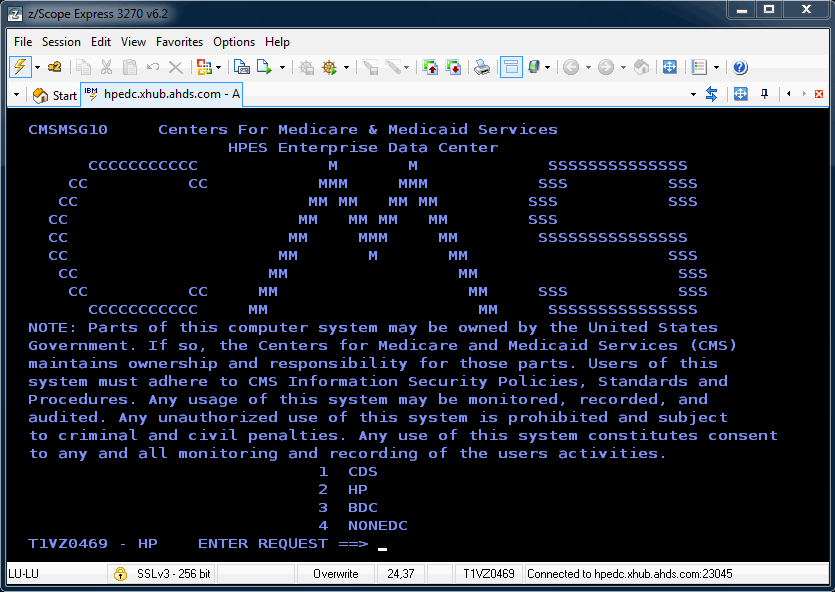Toggle the pin icon in the tab bar
Image resolution: width=835 pixels, height=600 pixels.
(x=765, y=94)
